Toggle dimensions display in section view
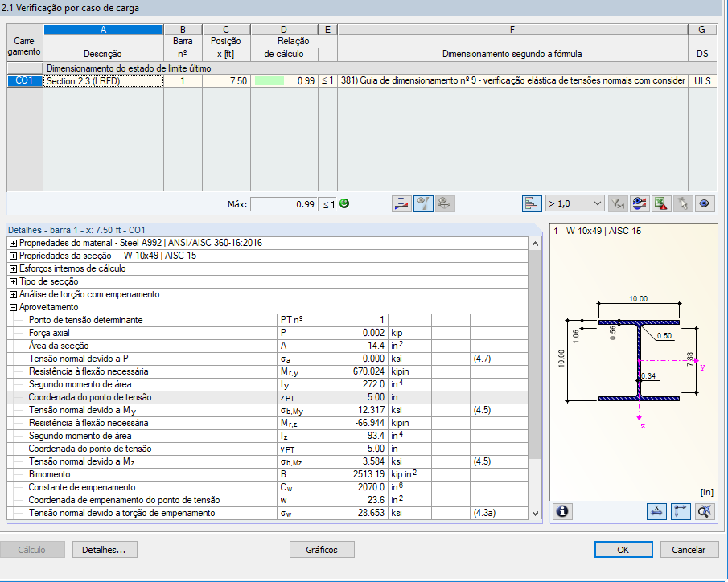Screen dimensions: 728x582 [x=657, y=511]
